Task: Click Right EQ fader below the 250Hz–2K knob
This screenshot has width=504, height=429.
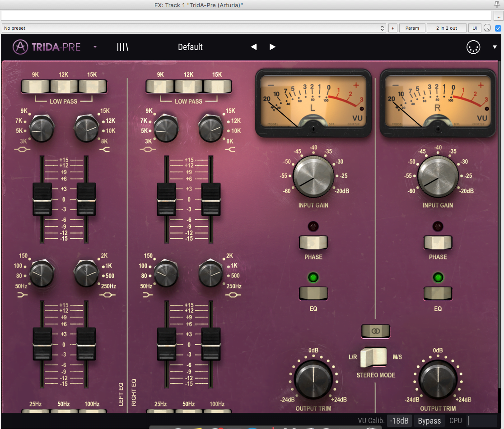Action: [x=211, y=344]
